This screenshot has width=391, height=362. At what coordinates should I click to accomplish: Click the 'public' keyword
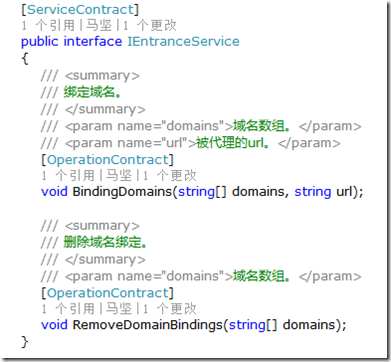(39, 42)
